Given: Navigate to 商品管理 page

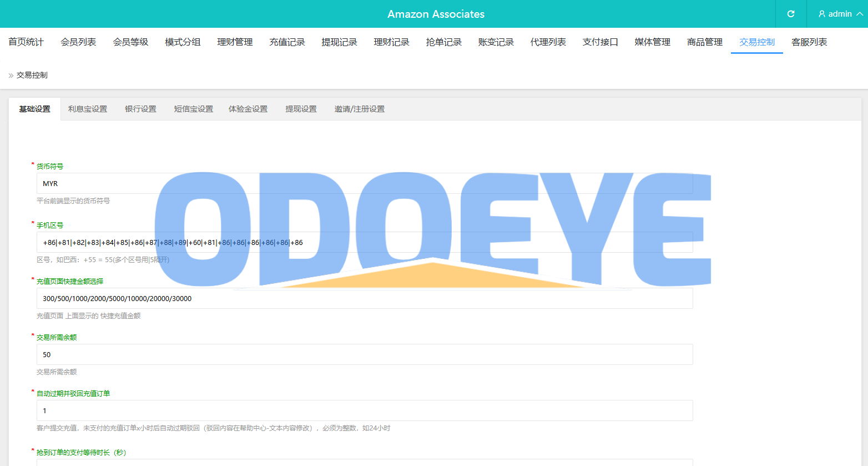Looking at the screenshot, I should [704, 42].
